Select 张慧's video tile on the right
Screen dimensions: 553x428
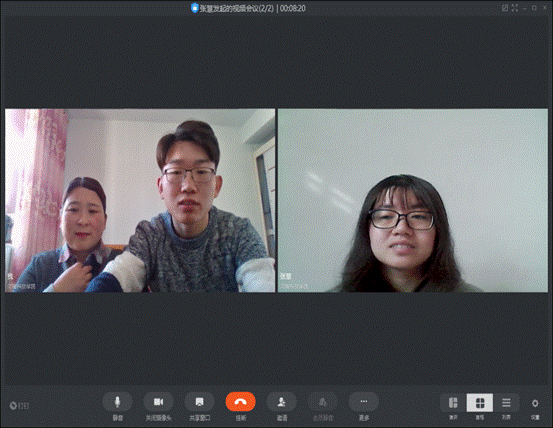click(x=413, y=200)
